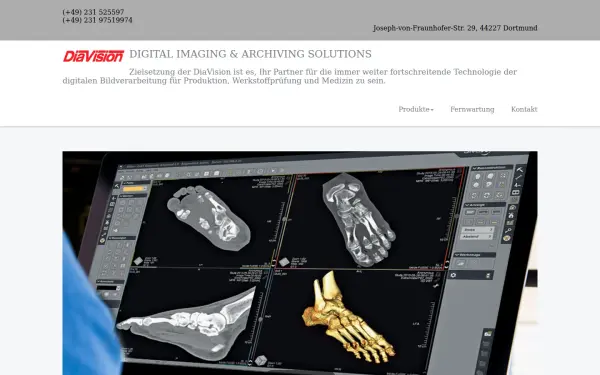The image size is (600, 375).
Task: Go to the Kontakt page
Action: pos(524,109)
